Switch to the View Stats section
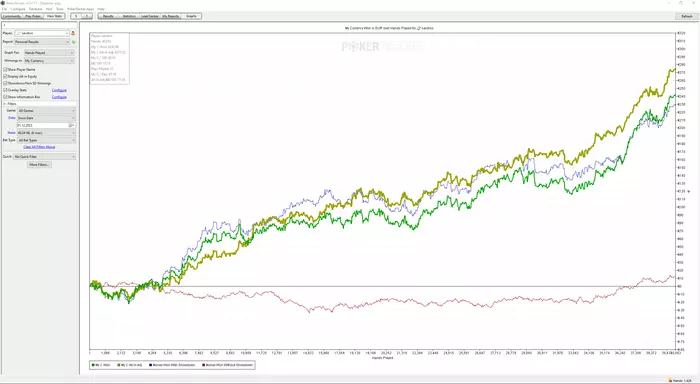700x384 pixels. [54, 16]
